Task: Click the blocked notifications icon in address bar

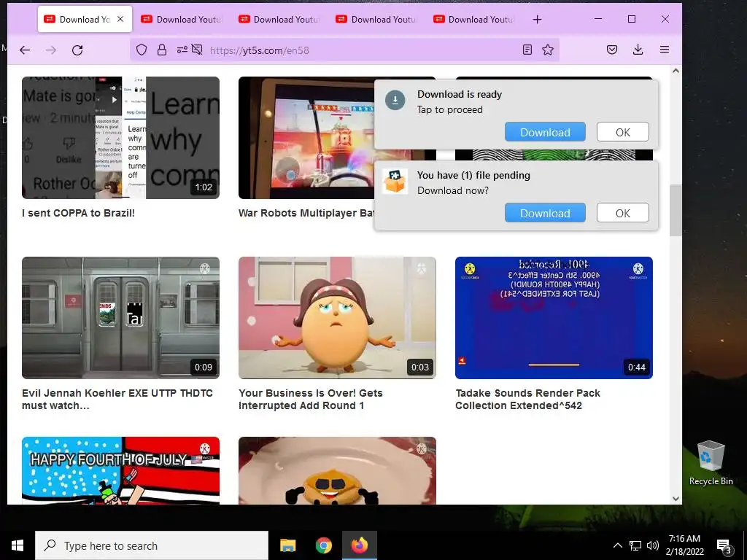Action: (197, 50)
